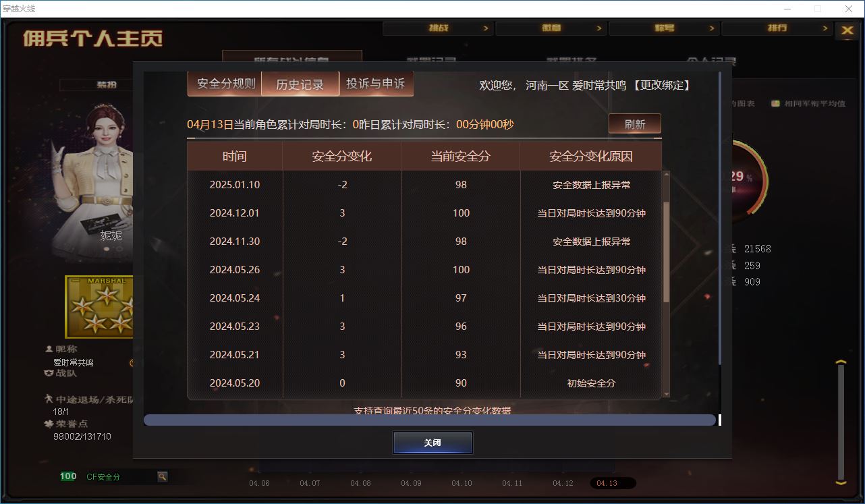Expand the 徽章 menu at the top
The height and width of the screenshot is (504, 865).
pyautogui.click(x=551, y=28)
